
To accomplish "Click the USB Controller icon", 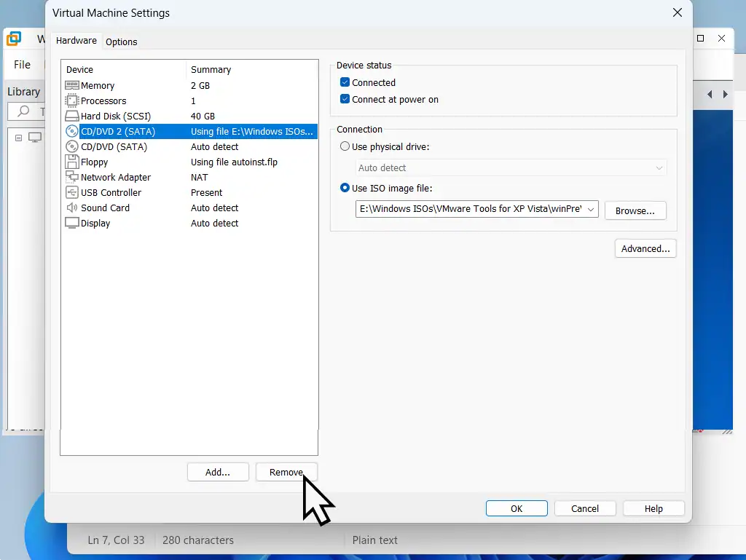I will [x=72, y=192].
